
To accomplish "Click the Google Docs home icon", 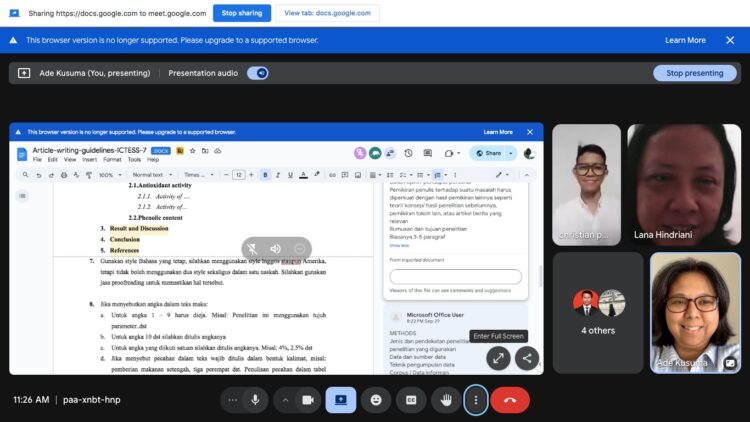I will [22, 154].
